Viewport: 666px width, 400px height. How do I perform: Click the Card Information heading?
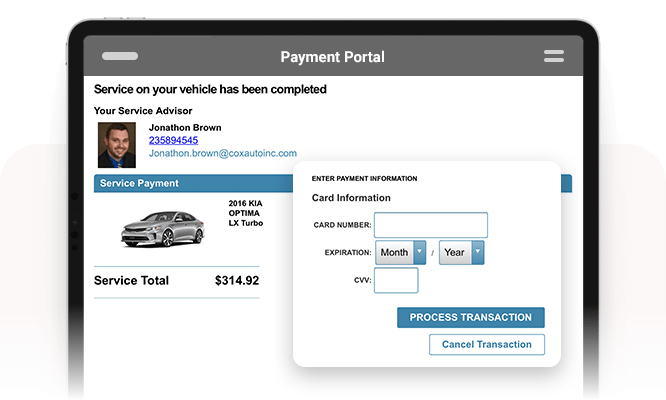[x=351, y=198]
